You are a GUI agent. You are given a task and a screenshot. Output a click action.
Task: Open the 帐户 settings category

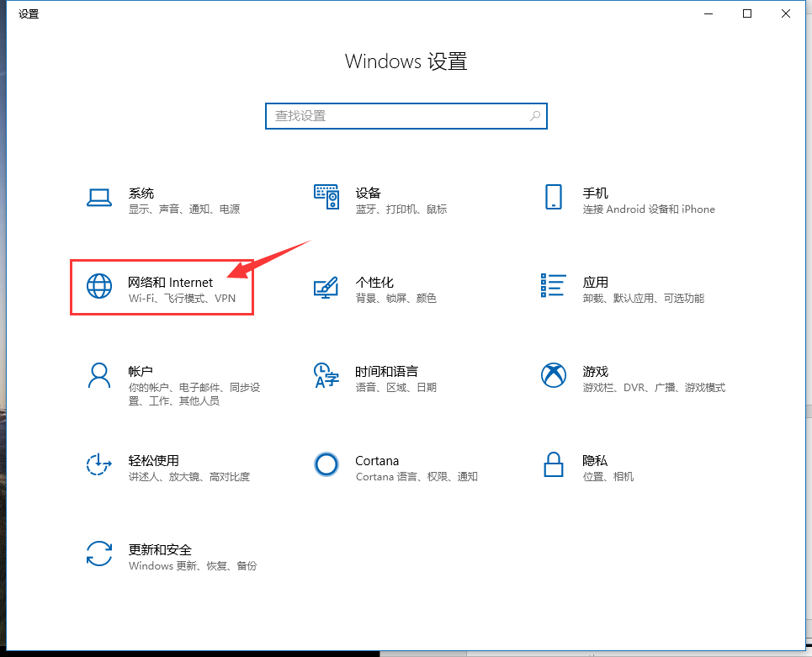coord(141,372)
